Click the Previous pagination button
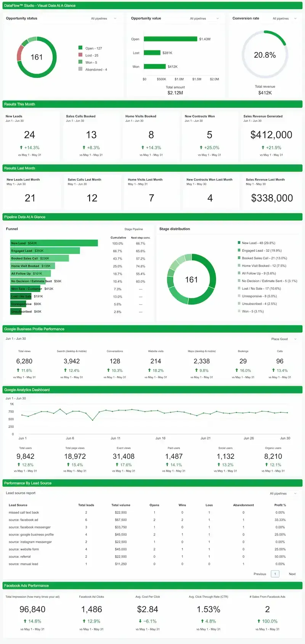 pos(260,574)
